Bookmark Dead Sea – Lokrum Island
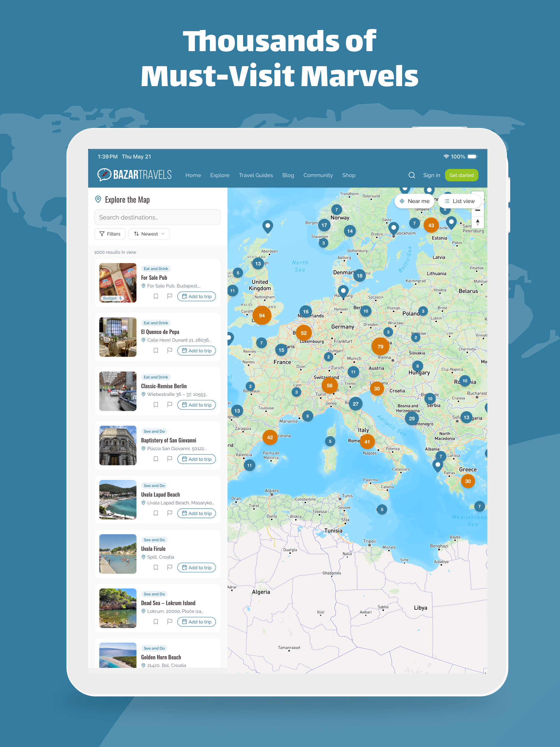This screenshot has height=747, width=560. pyautogui.click(x=156, y=622)
